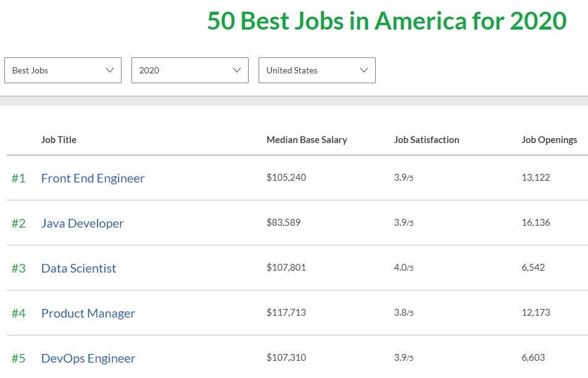Click the Median Base Salary header
This screenshot has width=588, height=378.
307,140
